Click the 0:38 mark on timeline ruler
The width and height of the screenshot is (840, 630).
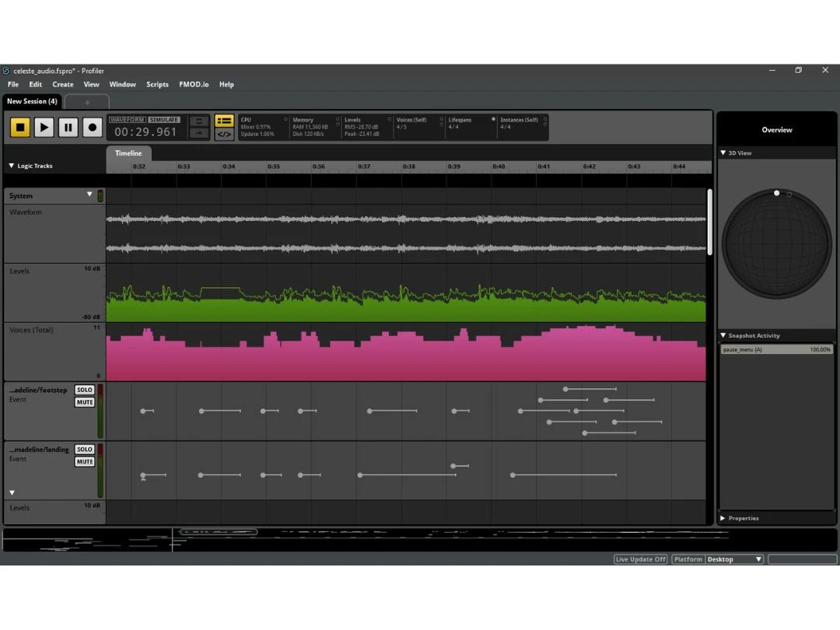(409, 166)
